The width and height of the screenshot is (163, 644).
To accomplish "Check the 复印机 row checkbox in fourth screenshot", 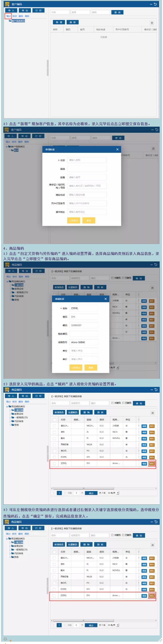I will point(54,451).
